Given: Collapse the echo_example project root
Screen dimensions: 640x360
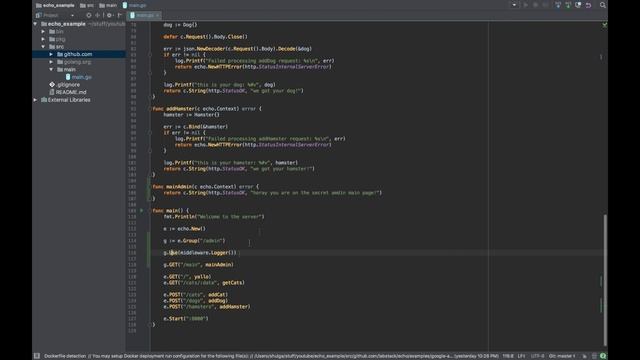Looking at the screenshot, I should coord(36,24).
